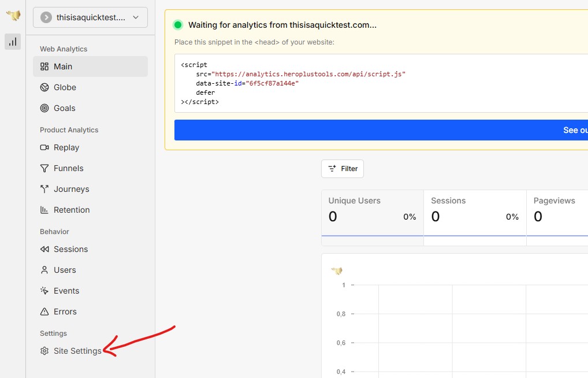Open the Sessions list under Behavior

70,249
